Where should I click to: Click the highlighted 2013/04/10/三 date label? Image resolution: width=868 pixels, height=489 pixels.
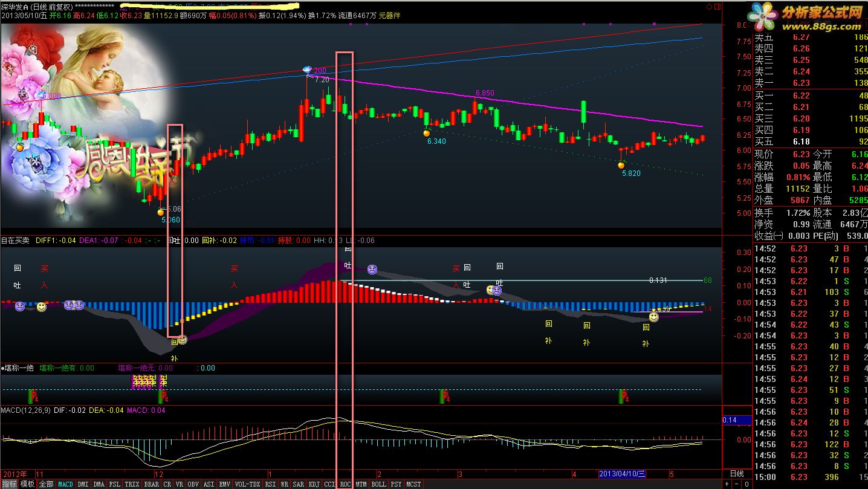622,474
